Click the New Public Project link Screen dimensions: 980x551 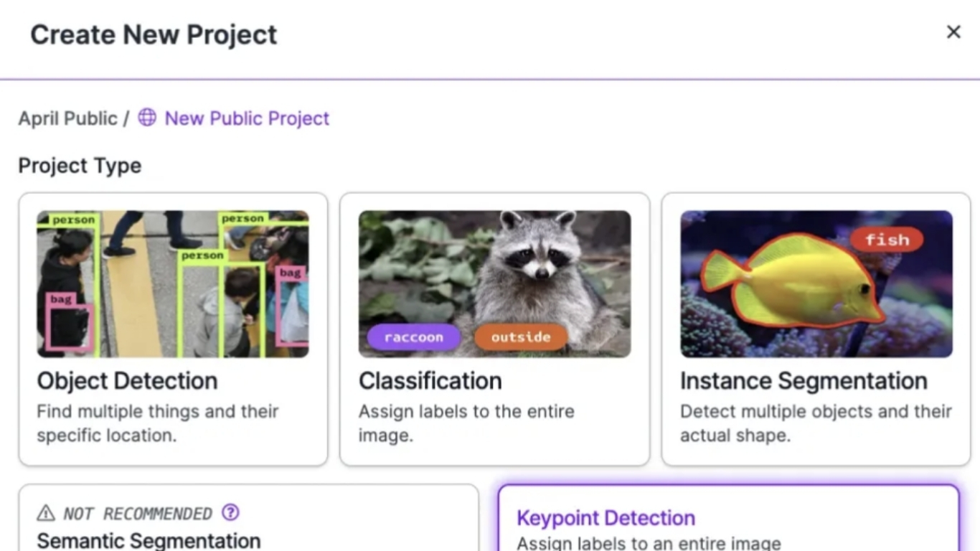pyautogui.click(x=247, y=118)
